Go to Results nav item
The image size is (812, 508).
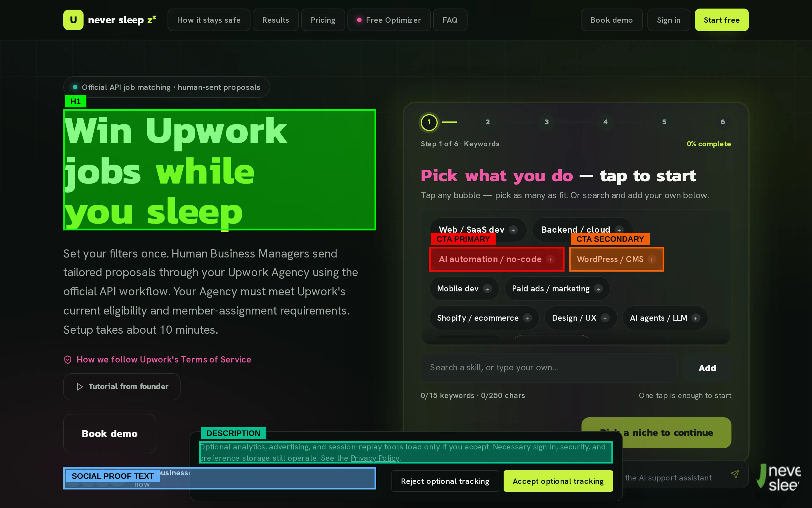(x=276, y=20)
